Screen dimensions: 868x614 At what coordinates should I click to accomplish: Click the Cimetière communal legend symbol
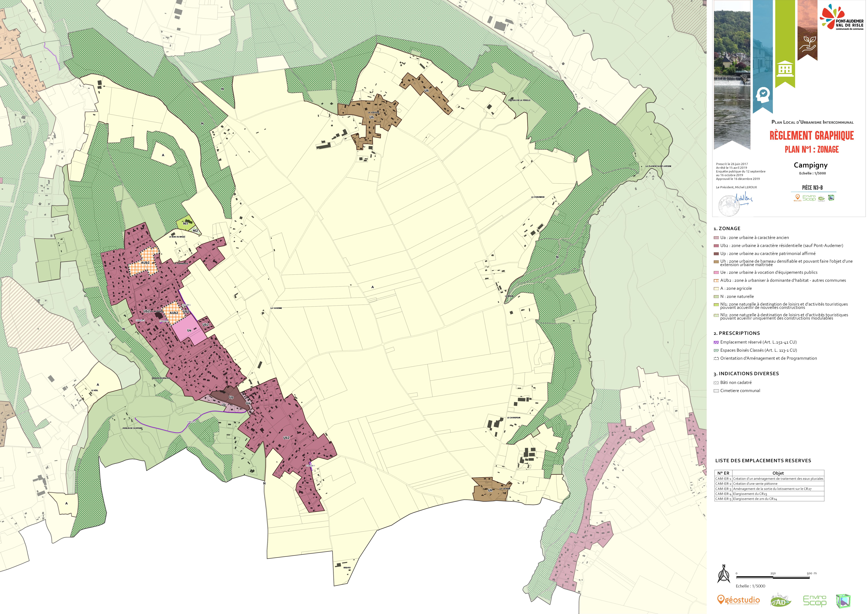coord(716,391)
